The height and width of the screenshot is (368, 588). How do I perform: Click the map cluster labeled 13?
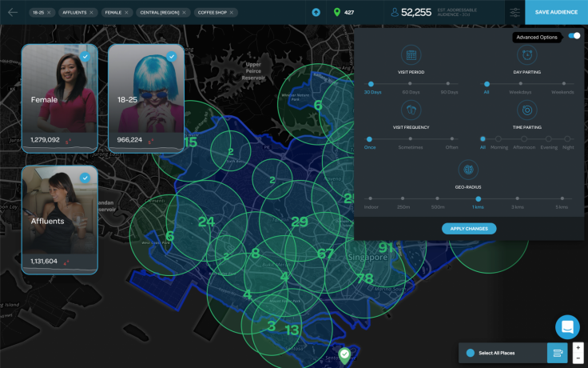[x=292, y=330]
